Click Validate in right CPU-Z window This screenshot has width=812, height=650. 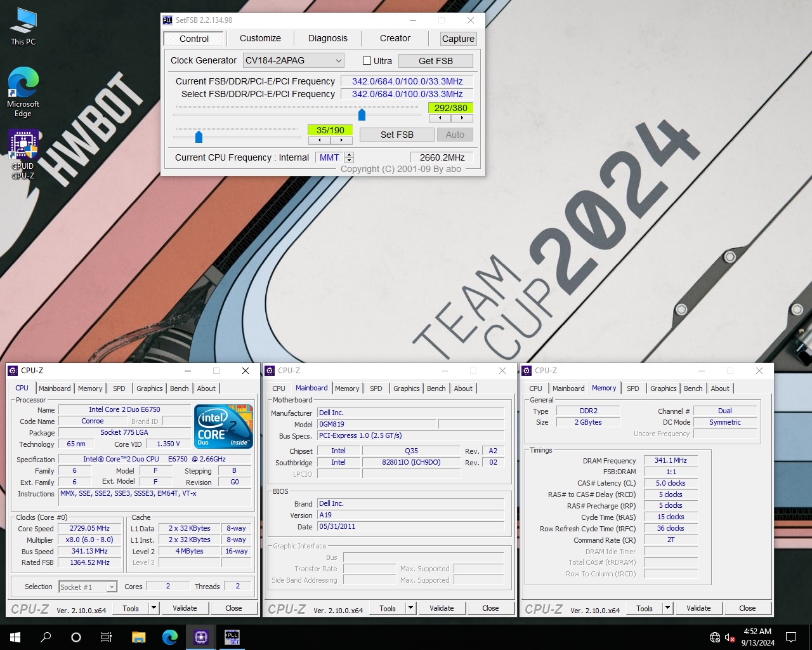(x=698, y=608)
